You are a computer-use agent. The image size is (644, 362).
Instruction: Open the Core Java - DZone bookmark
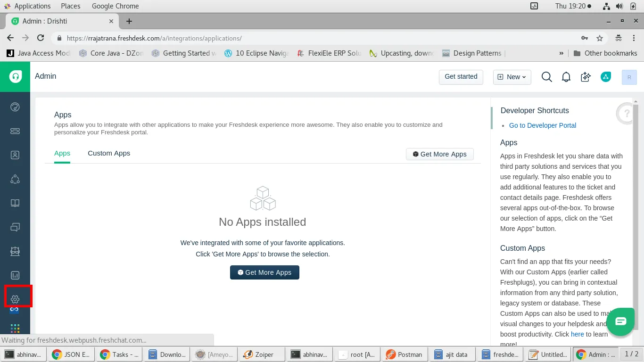point(111,53)
